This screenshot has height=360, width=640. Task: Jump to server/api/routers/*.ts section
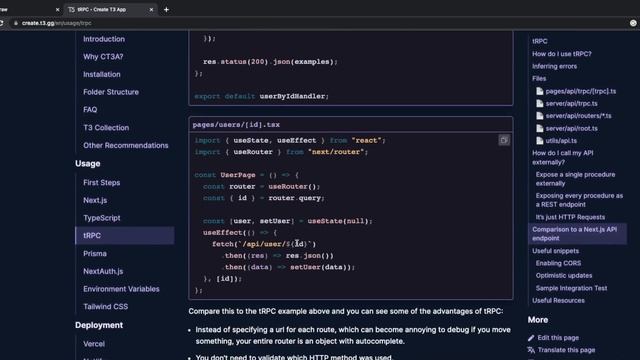pos(578,116)
